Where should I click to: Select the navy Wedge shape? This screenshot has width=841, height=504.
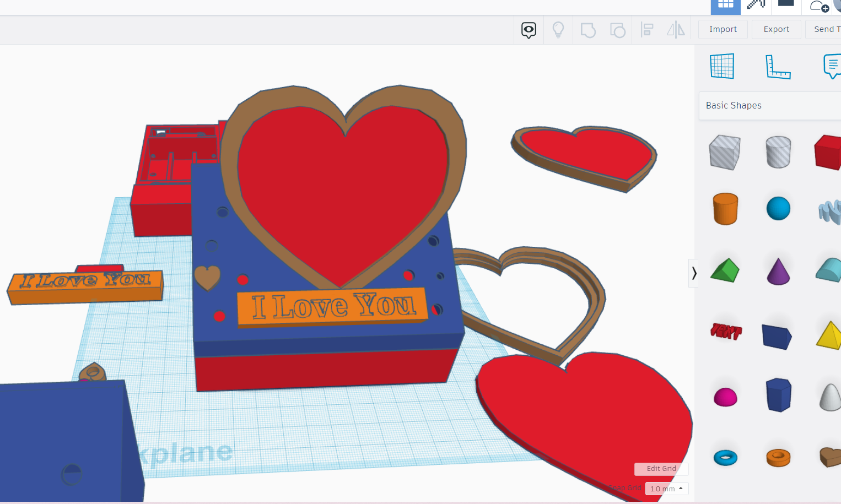[x=777, y=336]
